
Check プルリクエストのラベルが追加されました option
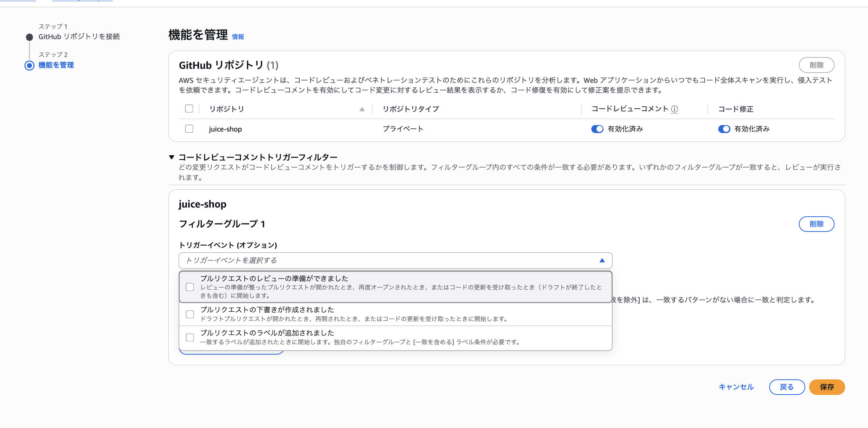190,338
